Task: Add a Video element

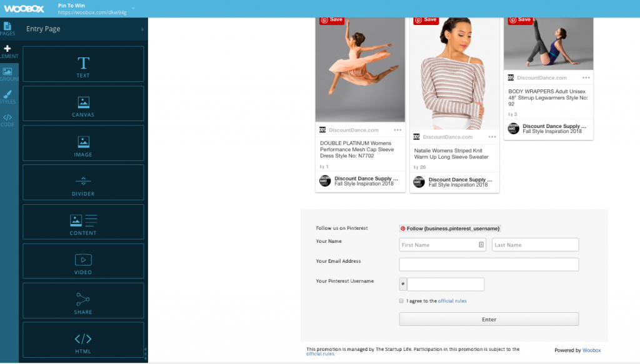Action: 83,261
